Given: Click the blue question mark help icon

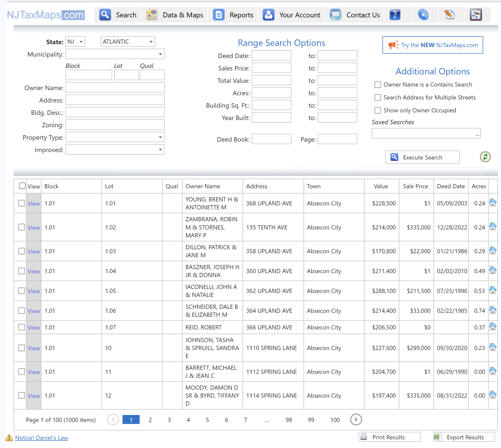Looking at the screenshot, I should tap(395, 15).
